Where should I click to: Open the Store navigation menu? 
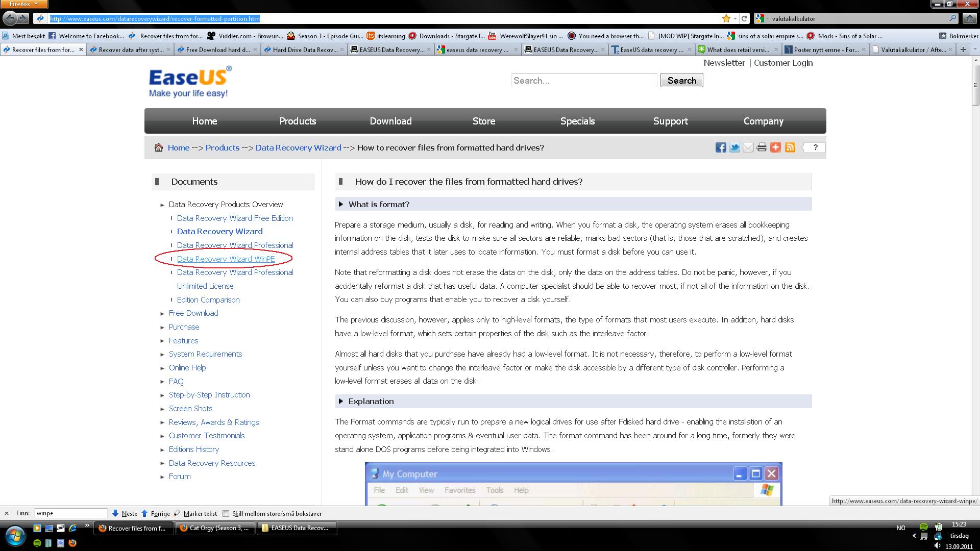pos(484,121)
